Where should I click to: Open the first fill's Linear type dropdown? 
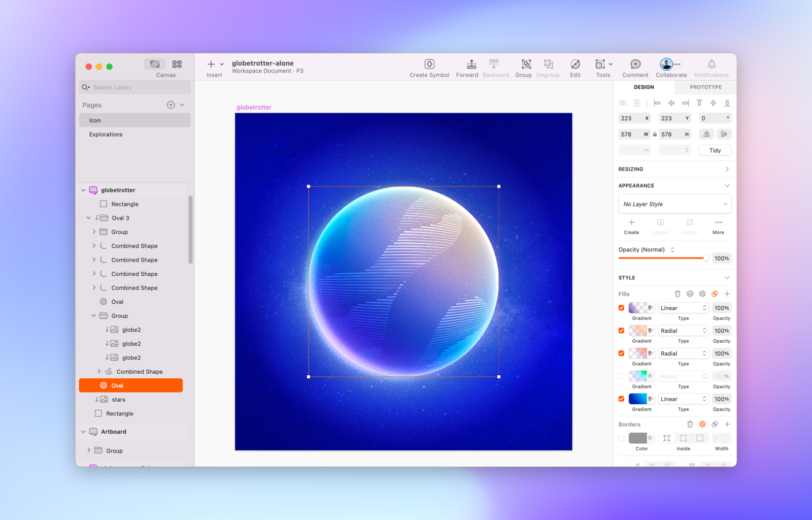pos(683,308)
